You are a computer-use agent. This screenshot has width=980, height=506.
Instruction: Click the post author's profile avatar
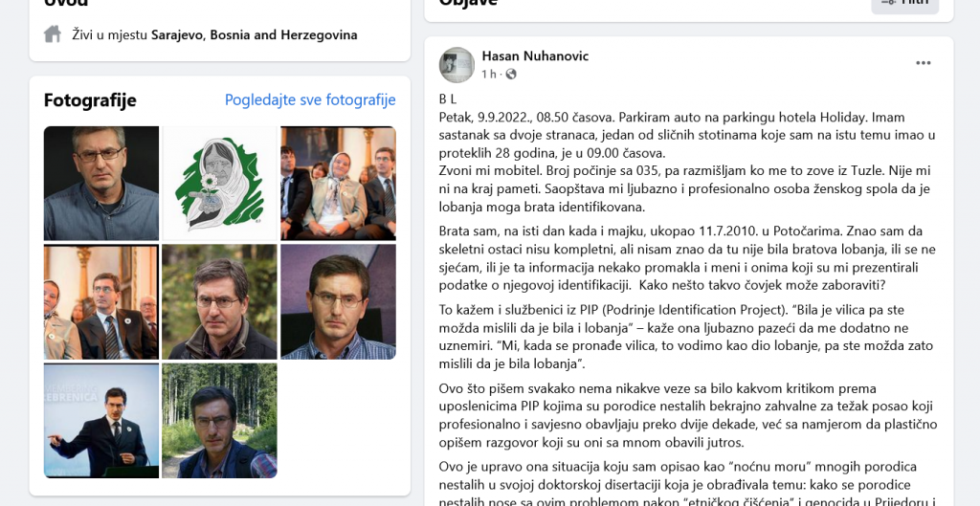457,65
